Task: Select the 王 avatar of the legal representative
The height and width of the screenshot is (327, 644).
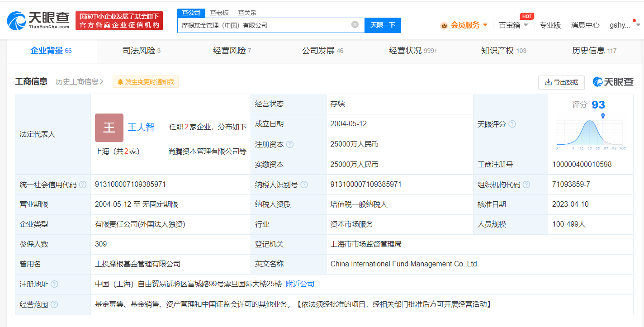Action: 109,128
